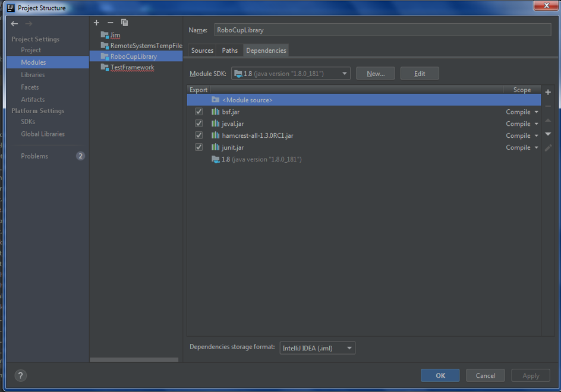
Task: Remove selected module with minus icon
Action: [110, 23]
